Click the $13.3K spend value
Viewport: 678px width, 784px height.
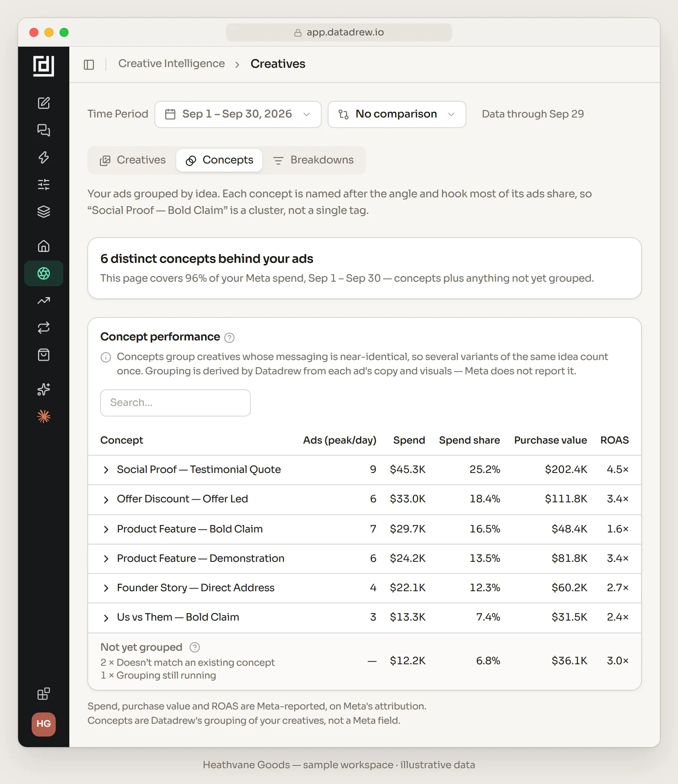(x=408, y=617)
